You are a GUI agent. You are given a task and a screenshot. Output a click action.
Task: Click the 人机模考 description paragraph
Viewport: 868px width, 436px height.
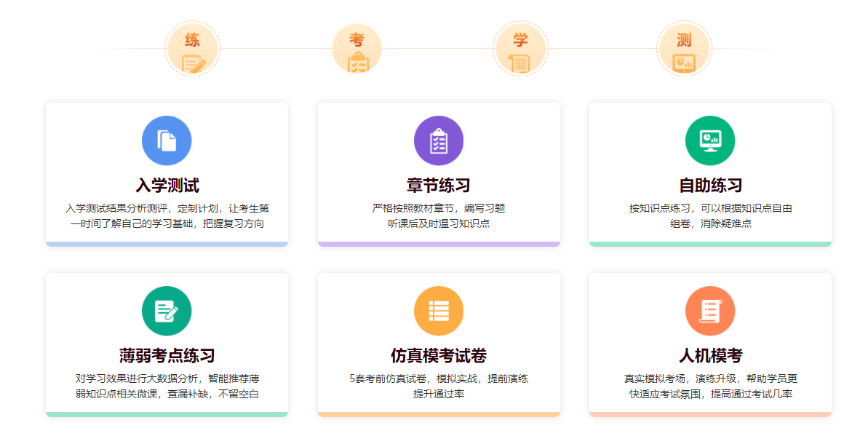709,387
